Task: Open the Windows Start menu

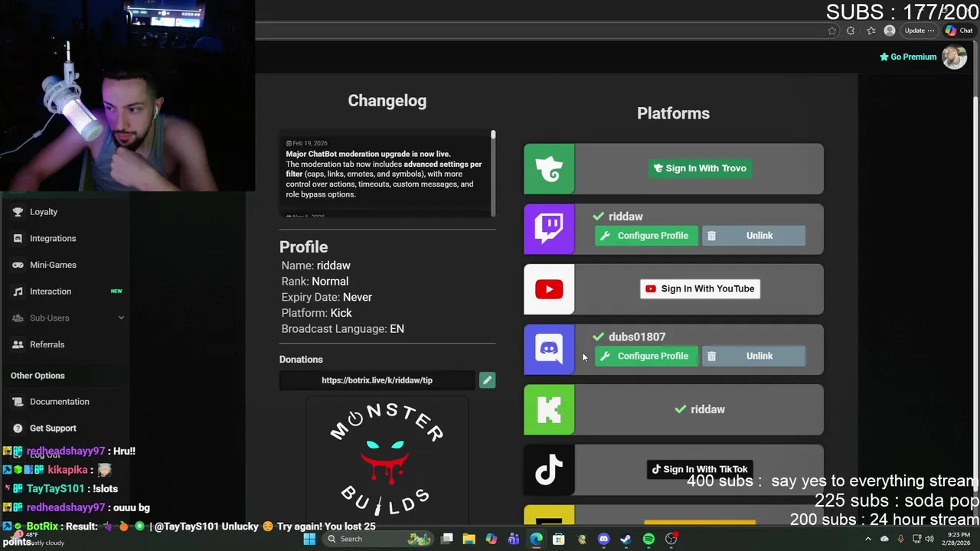Action: pyautogui.click(x=309, y=539)
